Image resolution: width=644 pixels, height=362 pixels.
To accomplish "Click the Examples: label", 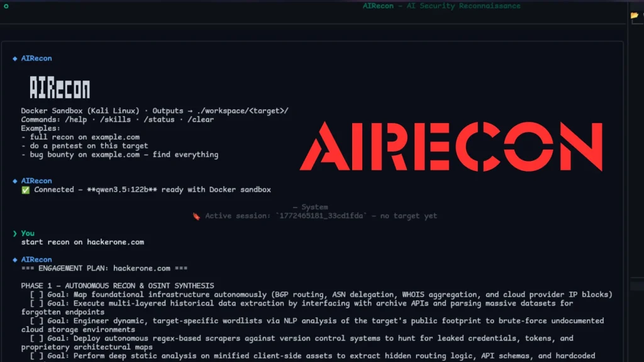I will [41, 128].
